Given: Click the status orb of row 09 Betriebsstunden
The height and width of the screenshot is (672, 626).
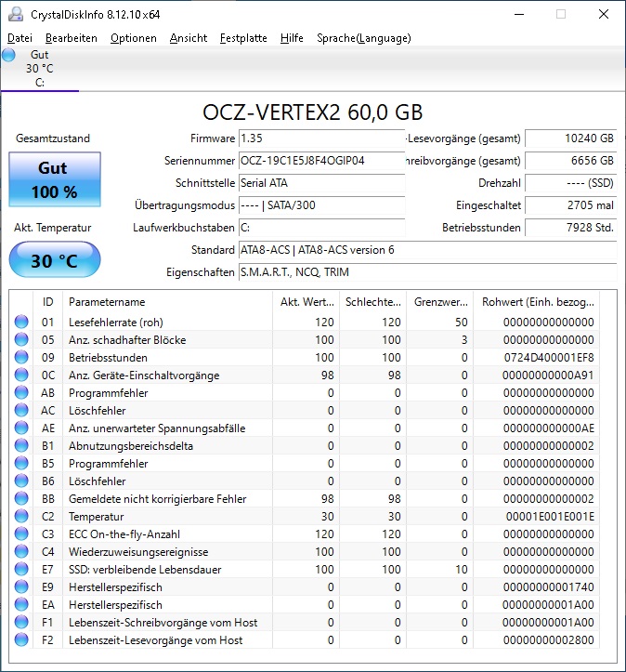Looking at the screenshot, I should point(21,357).
